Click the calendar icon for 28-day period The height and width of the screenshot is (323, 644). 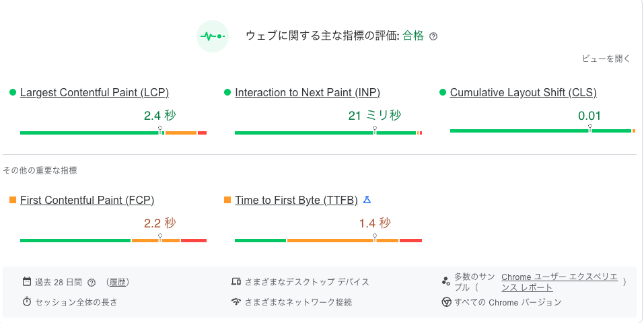pyautogui.click(x=27, y=281)
